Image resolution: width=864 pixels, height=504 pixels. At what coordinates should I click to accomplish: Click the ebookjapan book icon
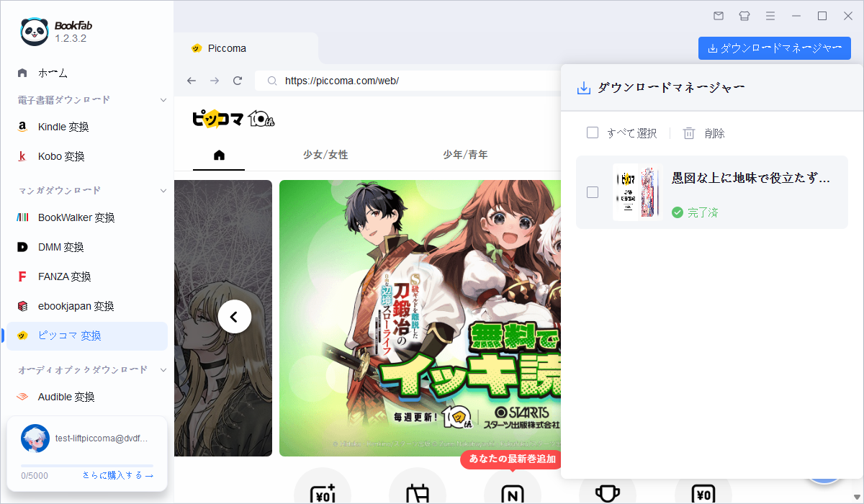tap(22, 306)
